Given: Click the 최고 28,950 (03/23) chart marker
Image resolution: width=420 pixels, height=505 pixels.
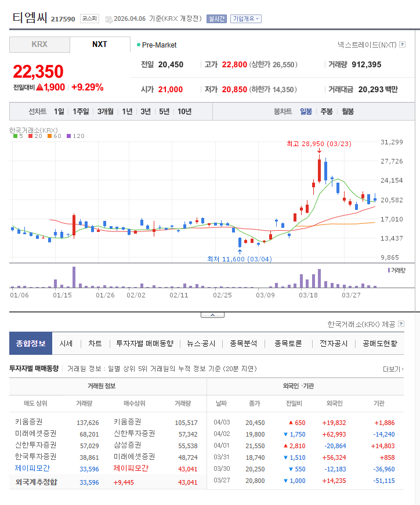Looking at the screenshot, I should click(x=319, y=144).
